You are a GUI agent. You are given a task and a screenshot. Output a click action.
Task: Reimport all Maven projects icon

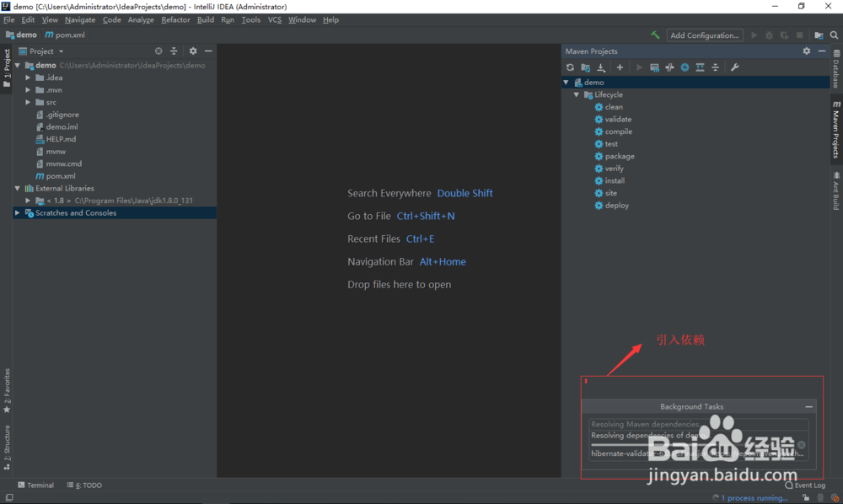(570, 67)
